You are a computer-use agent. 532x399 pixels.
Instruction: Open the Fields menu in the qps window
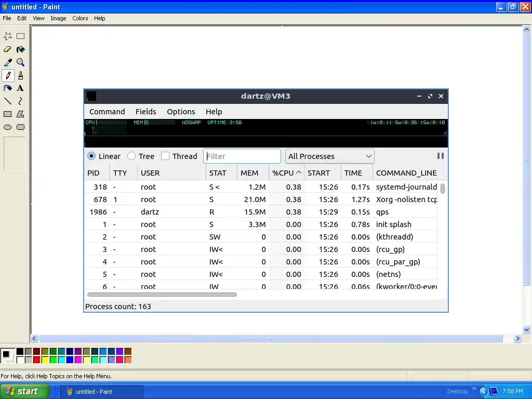[x=146, y=112]
